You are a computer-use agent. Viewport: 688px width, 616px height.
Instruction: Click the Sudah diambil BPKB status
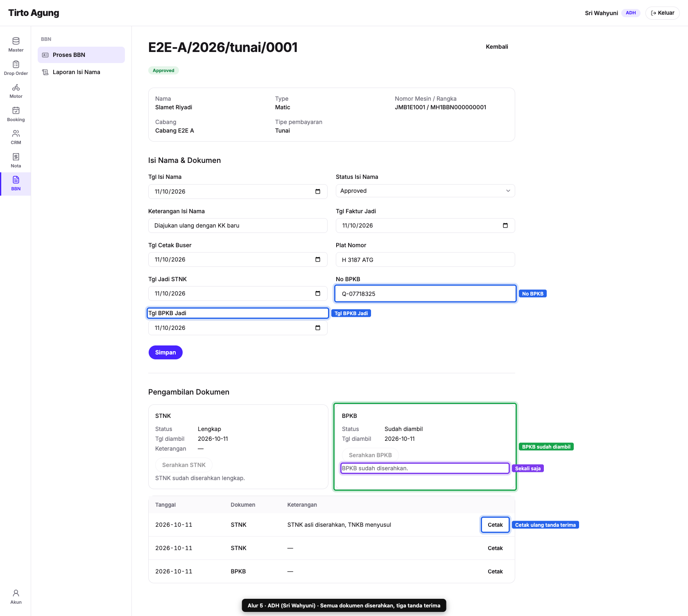coord(403,429)
